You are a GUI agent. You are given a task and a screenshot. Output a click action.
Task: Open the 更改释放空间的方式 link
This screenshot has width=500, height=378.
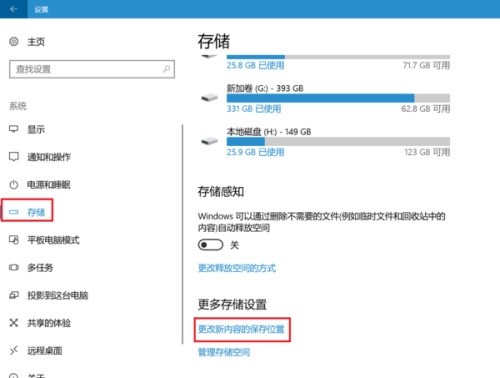(x=237, y=268)
